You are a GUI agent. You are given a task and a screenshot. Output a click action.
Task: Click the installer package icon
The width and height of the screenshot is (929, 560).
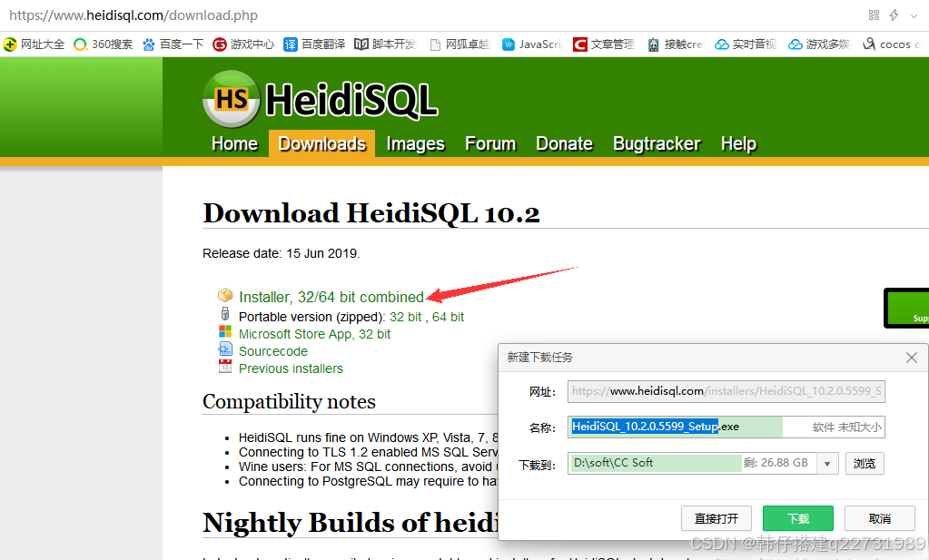tap(225, 295)
